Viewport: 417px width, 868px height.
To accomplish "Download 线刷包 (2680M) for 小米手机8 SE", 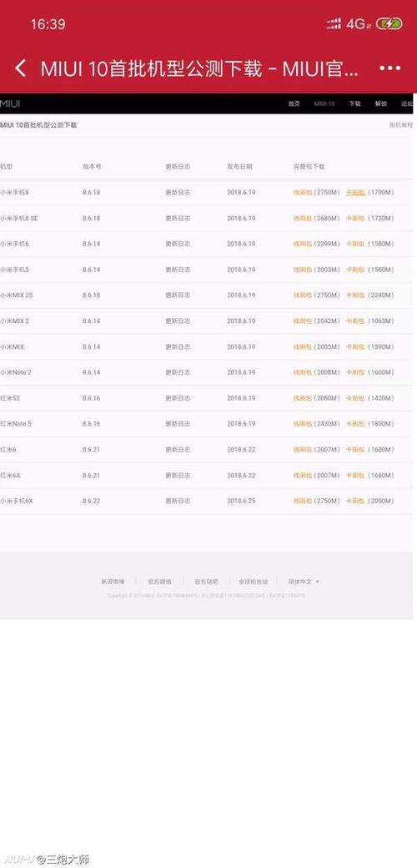I will [x=302, y=218].
